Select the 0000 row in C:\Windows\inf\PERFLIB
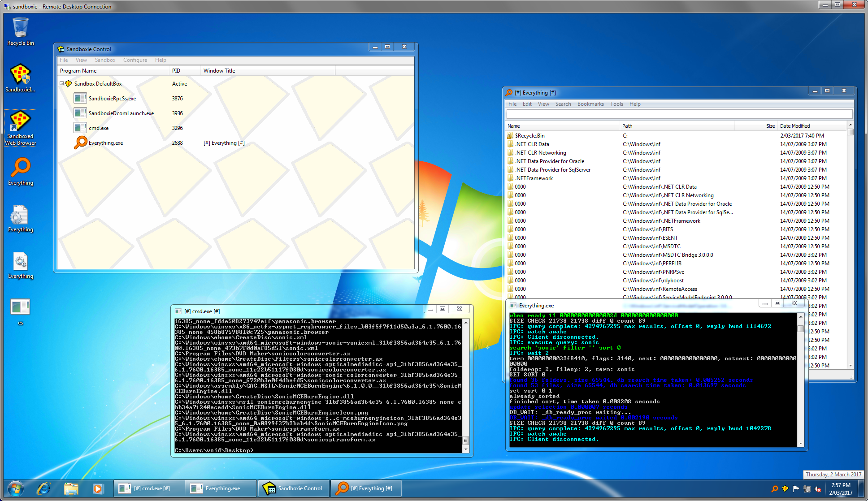 click(x=677, y=263)
